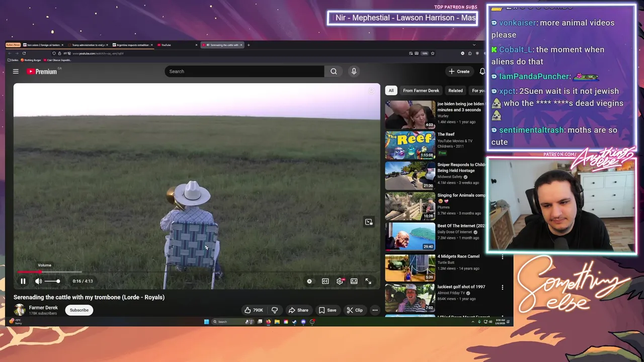Go back in browser history
The height and width of the screenshot is (362, 644).
(x=10, y=53)
